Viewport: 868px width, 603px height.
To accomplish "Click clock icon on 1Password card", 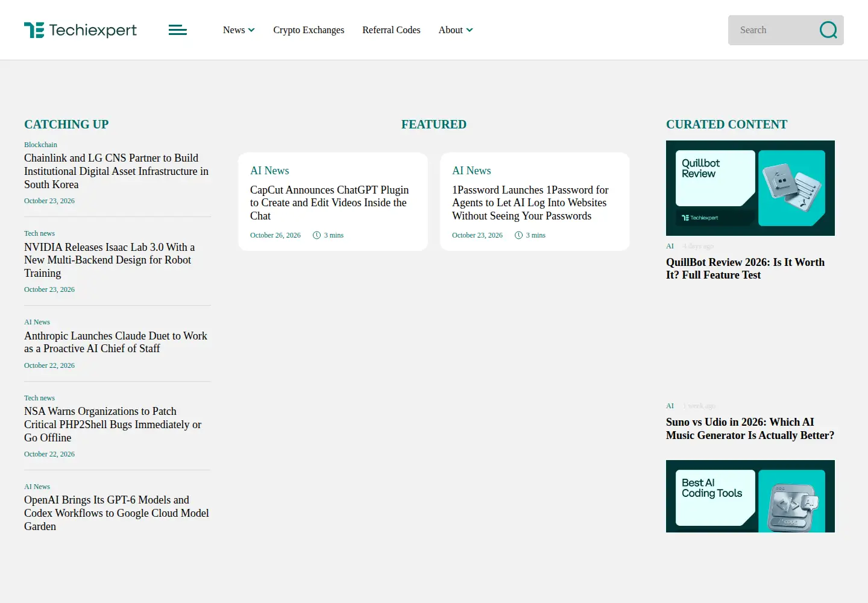I will [x=518, y=235].
